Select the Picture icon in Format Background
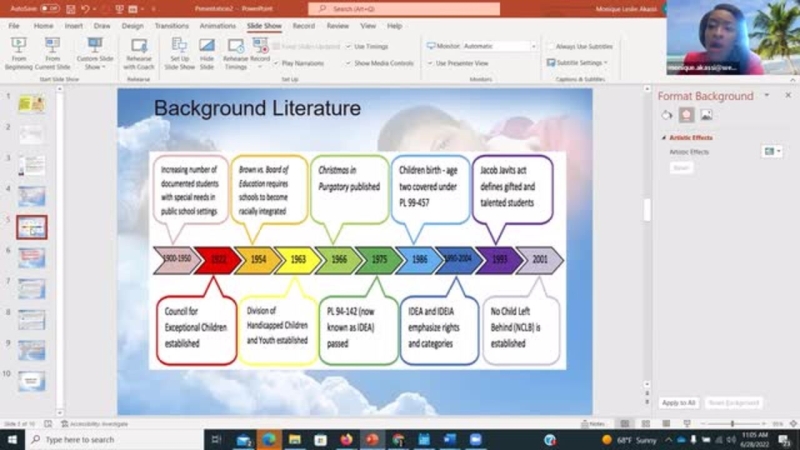Viewport: 800px width, 450px height. [706, 115]
